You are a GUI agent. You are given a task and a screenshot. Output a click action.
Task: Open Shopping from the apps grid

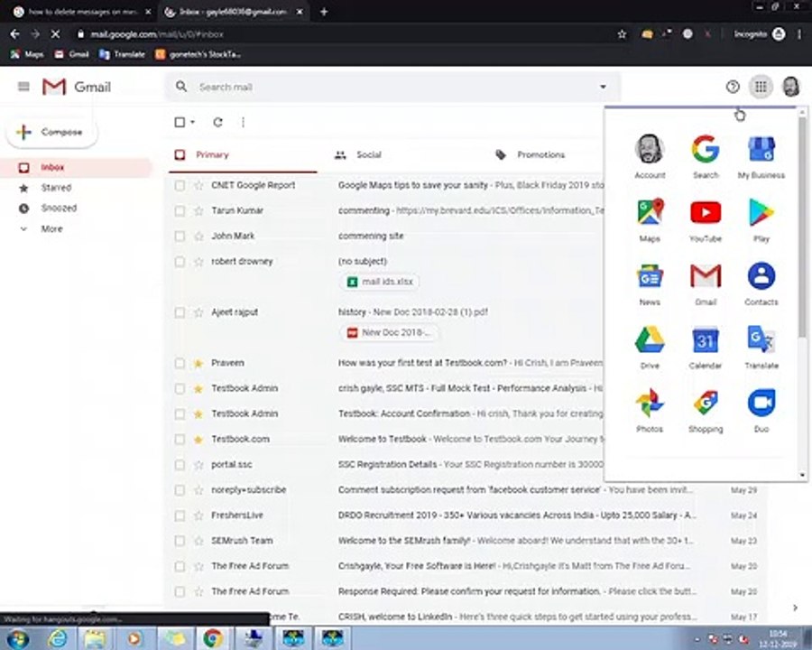tap(706, 411)
